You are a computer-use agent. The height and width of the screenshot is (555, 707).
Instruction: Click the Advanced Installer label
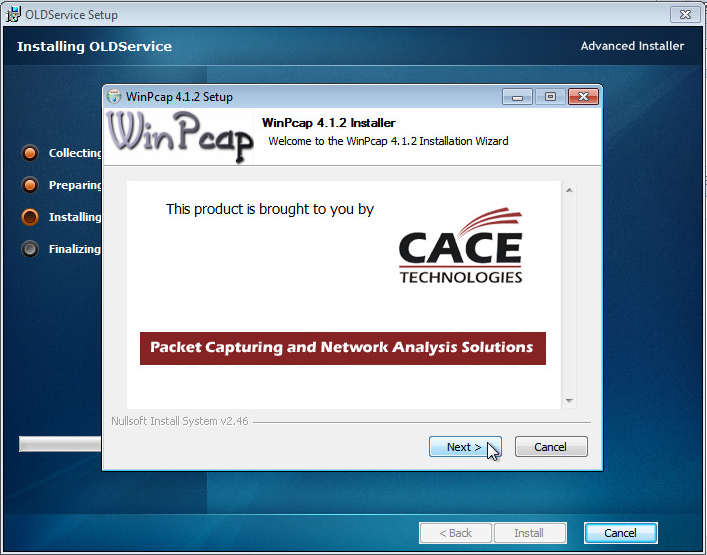[632, 46]
